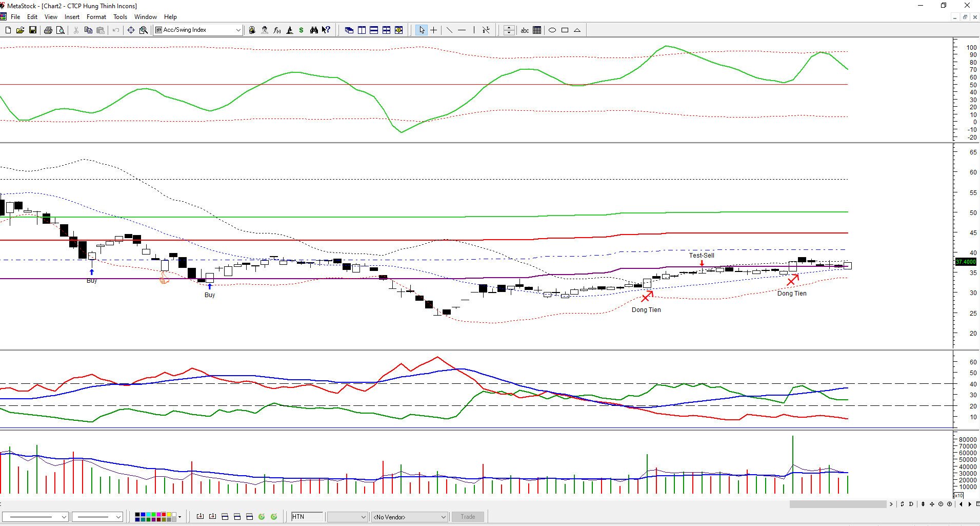Click the Trade button
Image resolution: width=980 pixels, height=526 pixels.
(x=468, y=517)
